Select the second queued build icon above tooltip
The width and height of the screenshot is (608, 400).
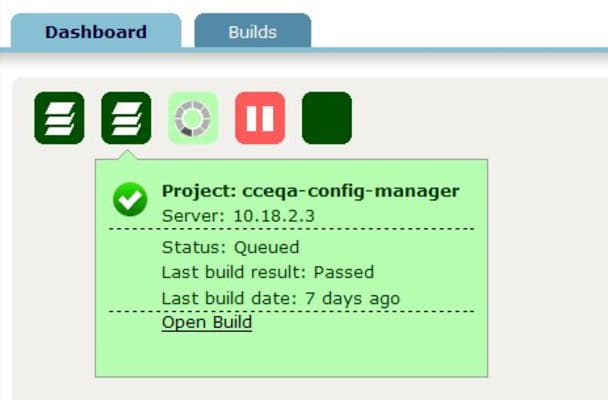126,118
